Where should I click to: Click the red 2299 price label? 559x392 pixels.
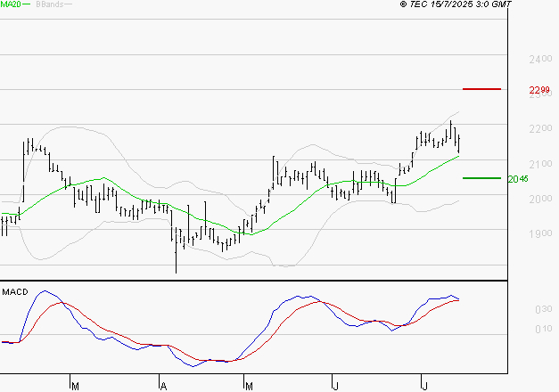[538, 90]
